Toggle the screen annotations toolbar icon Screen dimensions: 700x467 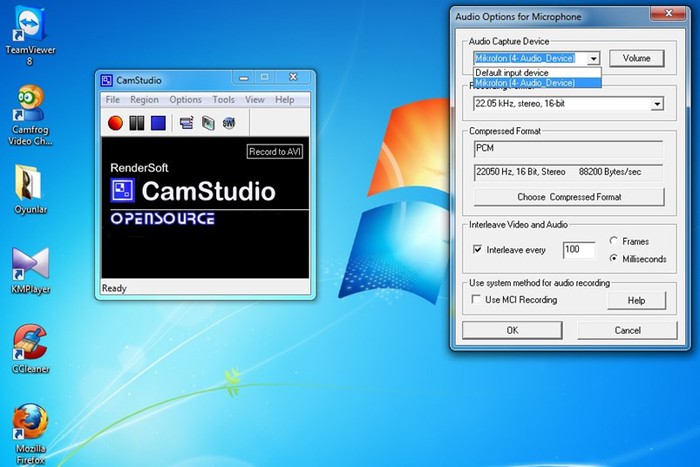pos(186,123)
